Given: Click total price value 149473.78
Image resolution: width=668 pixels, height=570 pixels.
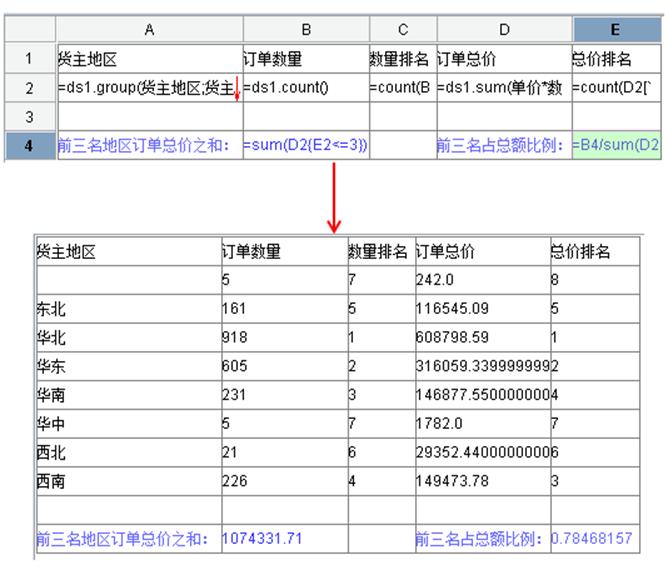Looking at the screenshot, I should tap(452, 481).
